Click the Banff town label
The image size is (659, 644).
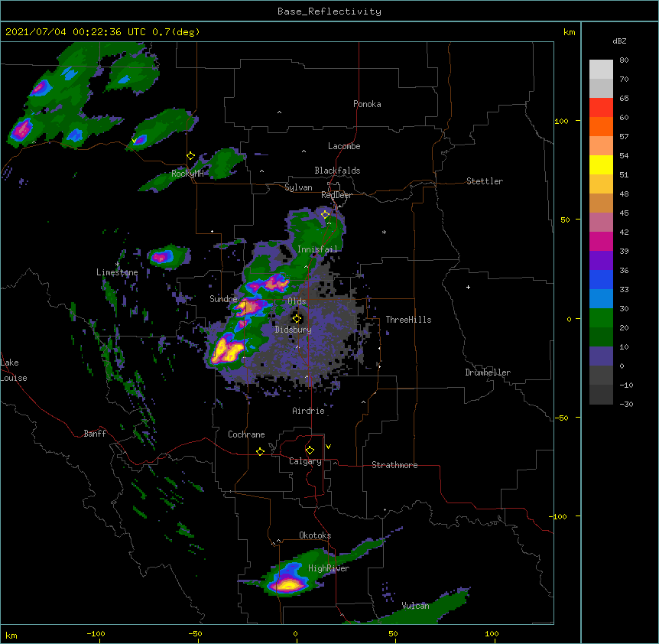pyautogui.click(x=95, y=434)
